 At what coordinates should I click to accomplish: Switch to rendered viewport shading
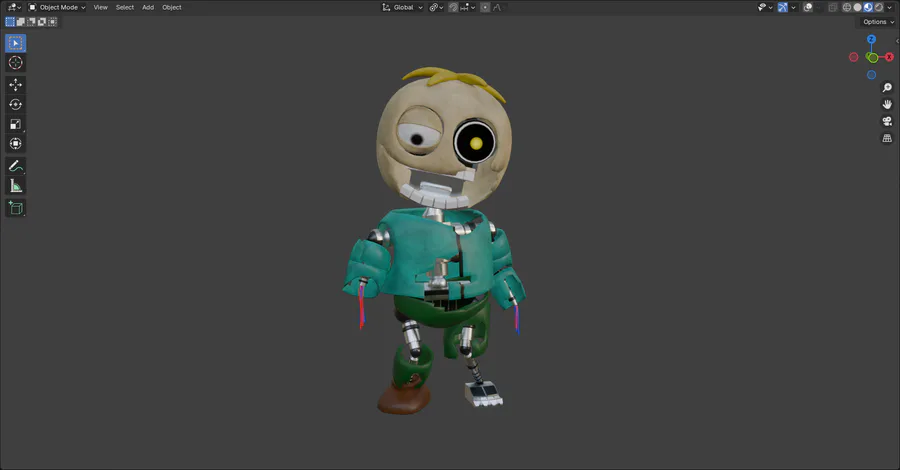[879, 7]
